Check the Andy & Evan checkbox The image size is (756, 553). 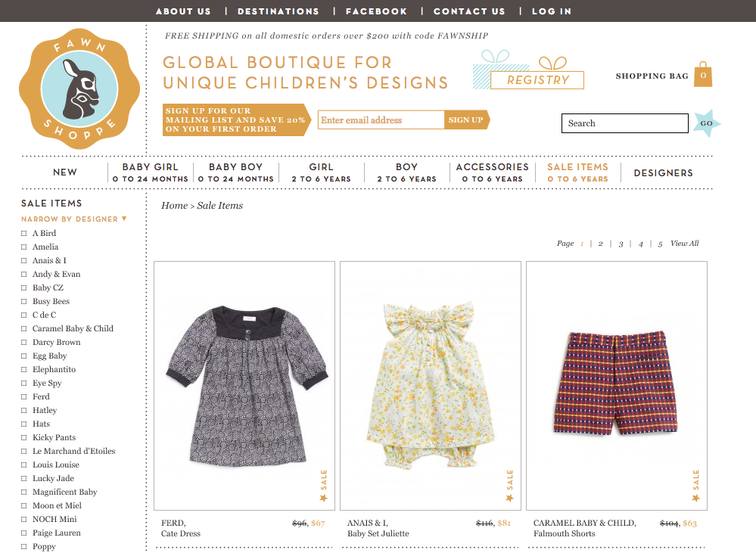click(23, 275)
